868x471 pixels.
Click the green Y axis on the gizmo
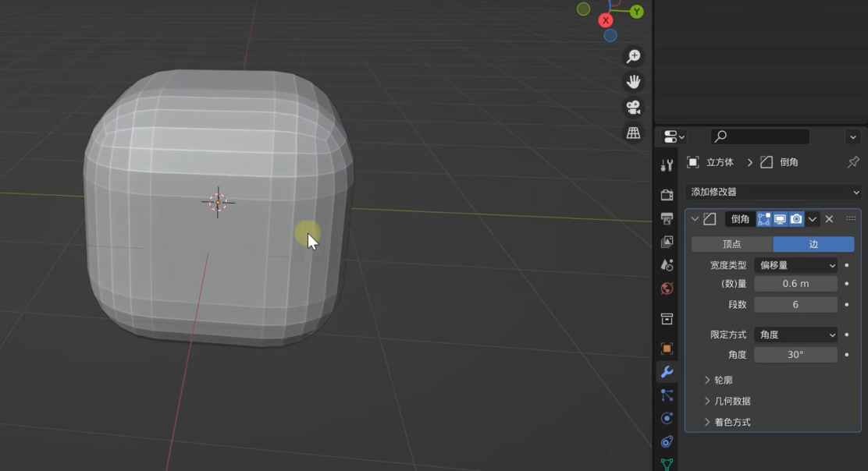click(x=637, y=12)
